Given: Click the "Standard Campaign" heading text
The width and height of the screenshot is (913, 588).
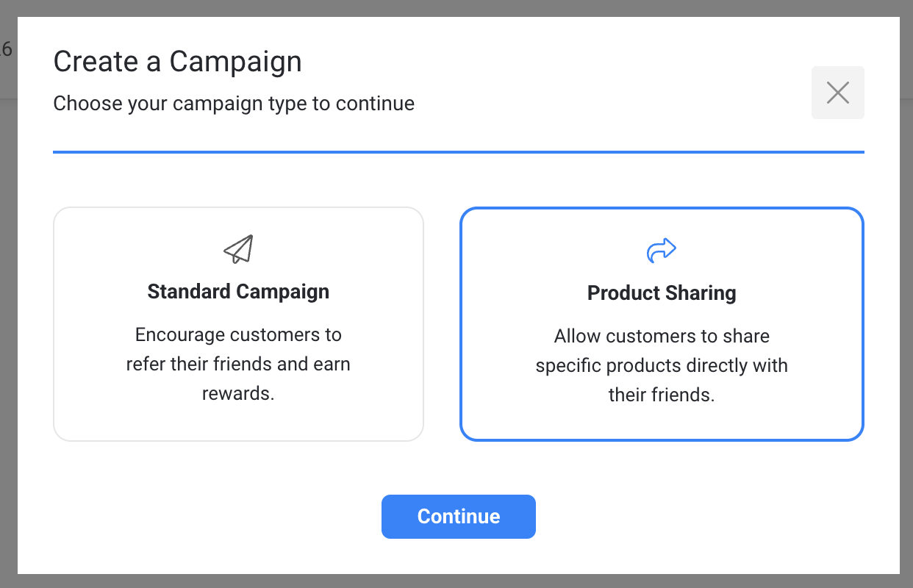Looking at the screenshot, I should pos(238,292).
